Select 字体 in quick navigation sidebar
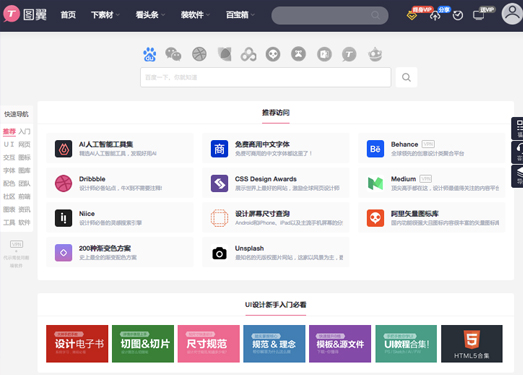 point(9,170)
